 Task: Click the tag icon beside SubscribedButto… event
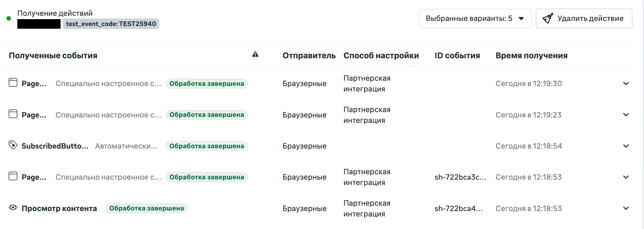click(x=13, y=145)
